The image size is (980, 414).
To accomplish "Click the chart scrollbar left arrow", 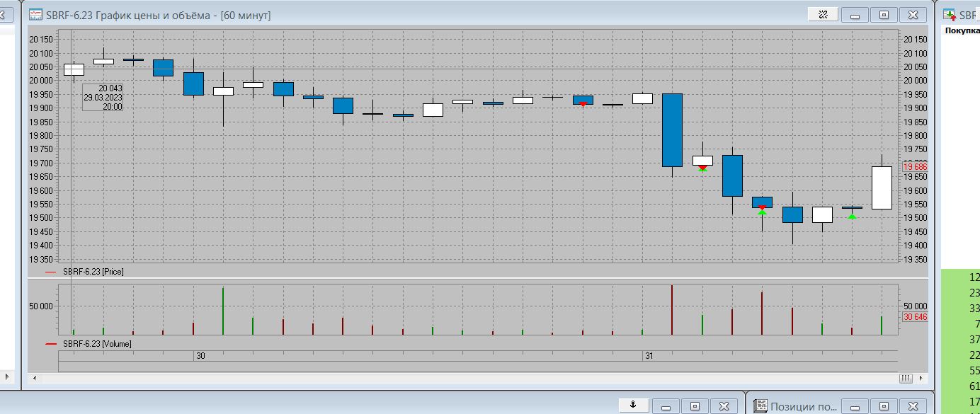I will point(35,379).
